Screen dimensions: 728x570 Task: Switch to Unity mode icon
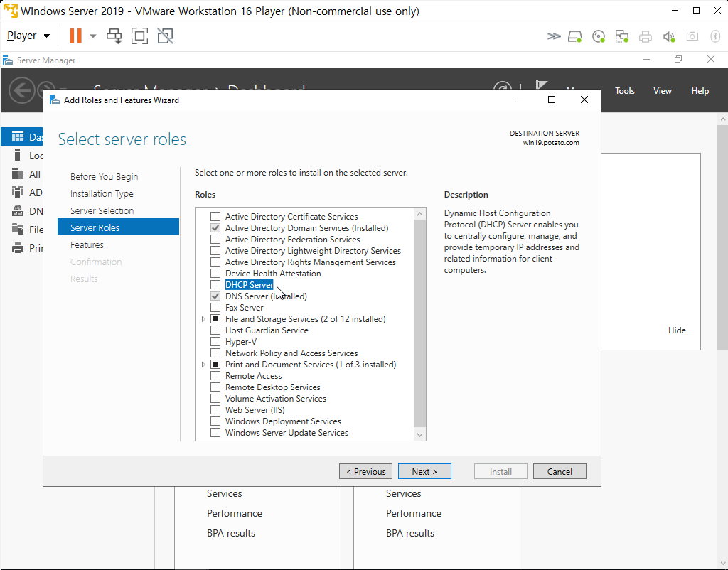click(x=165, y=36)
